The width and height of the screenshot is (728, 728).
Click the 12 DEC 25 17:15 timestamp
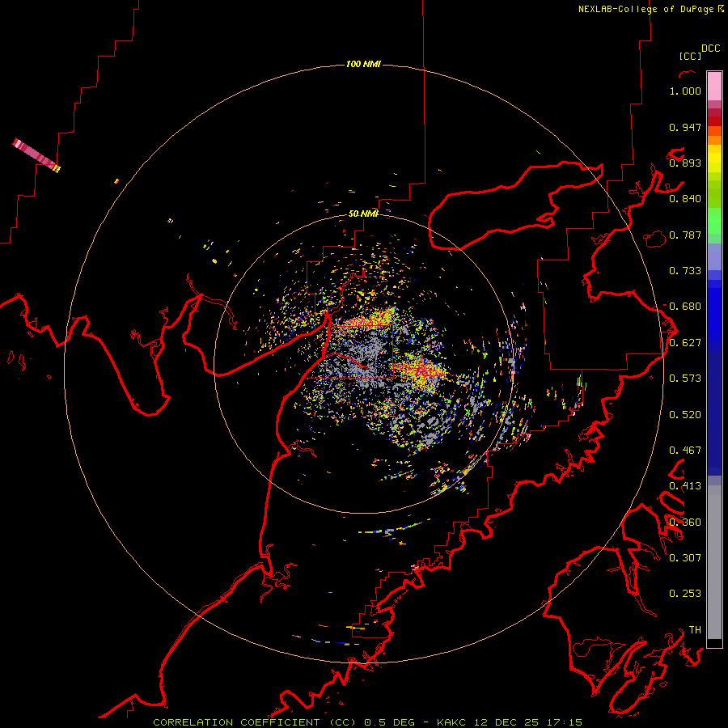tap(528, 722)
